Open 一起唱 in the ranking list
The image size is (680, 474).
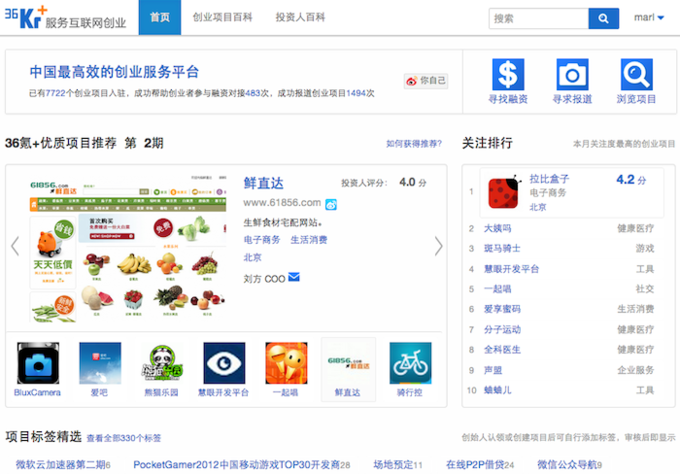tap(497, 289)
